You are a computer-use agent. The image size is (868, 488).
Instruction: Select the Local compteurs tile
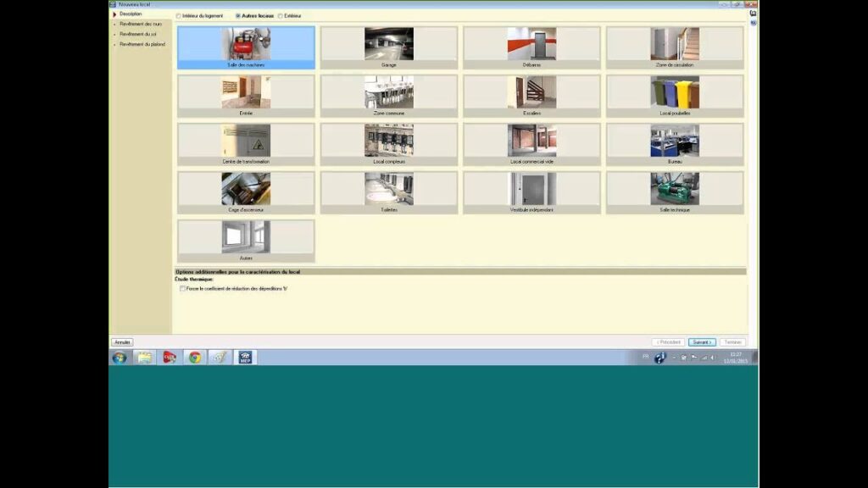389,144
